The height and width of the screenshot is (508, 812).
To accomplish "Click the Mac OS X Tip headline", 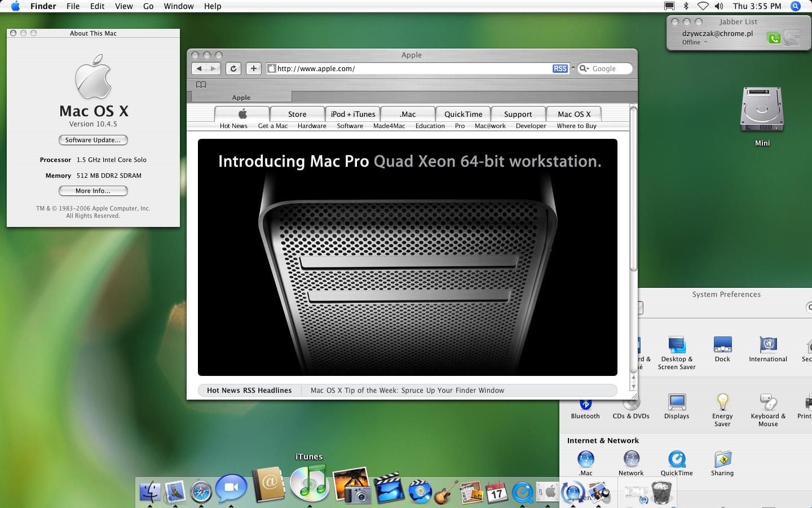I will click(x=407, y=390).
